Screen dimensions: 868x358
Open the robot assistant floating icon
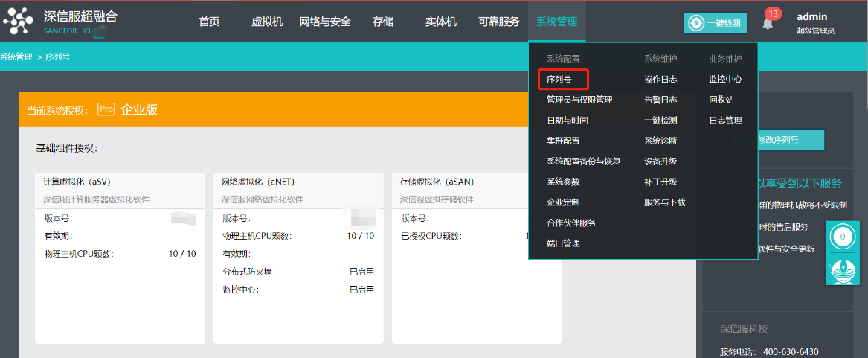pyautogui.click(x=842, y=269)
